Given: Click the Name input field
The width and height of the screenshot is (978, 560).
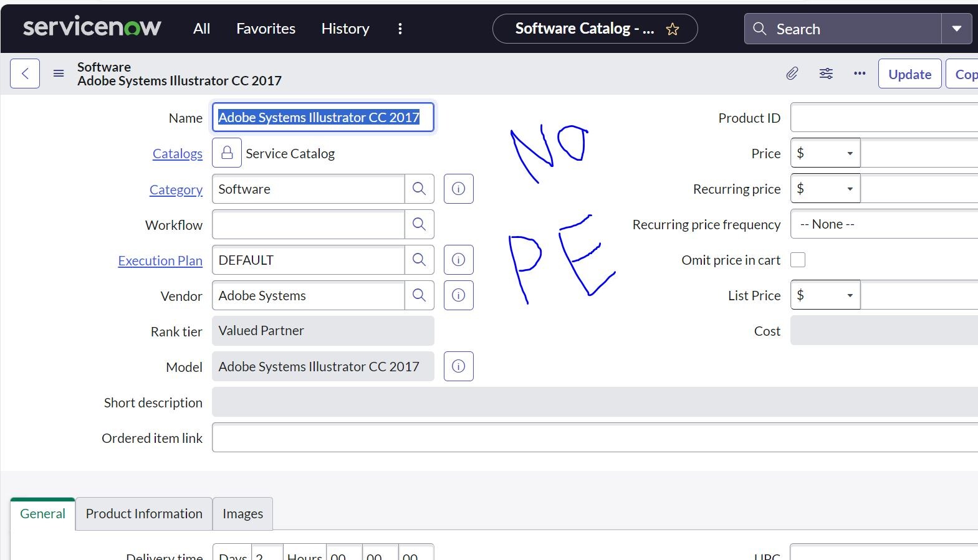Looking at the screenshot, I should pos(323,117).
